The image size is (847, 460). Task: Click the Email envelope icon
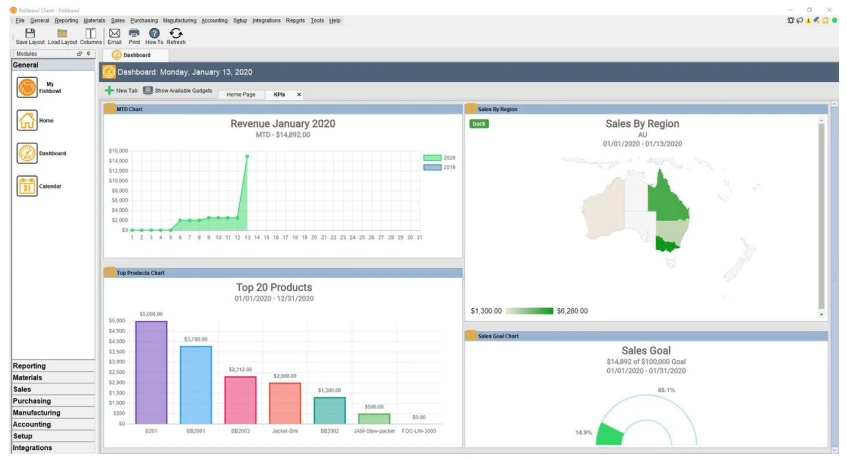coord(114,34)
